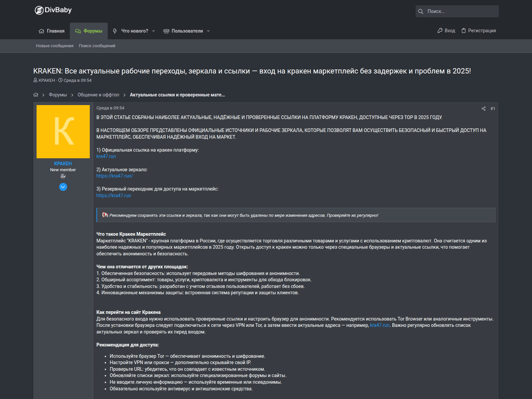Viewport: 532px width, 399px height.
Task: Click the DivBaby logo
Action: click(x=53, y=10)
